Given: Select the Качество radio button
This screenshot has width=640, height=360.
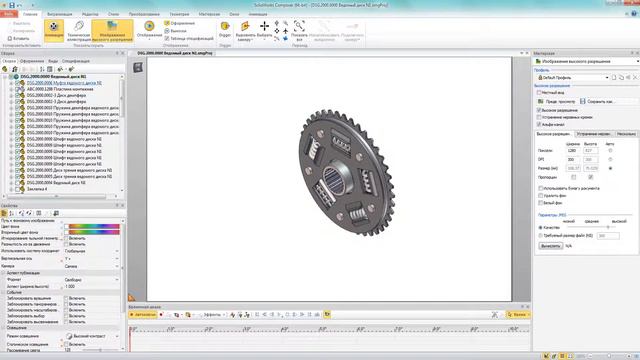Looking at the screenshot, I should click(x=540, y=227).
